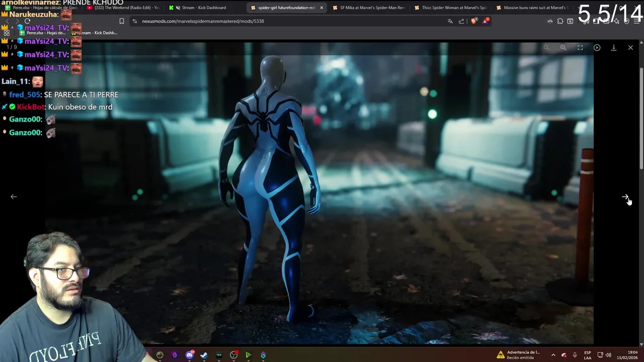Screen dimensions: 644x362
Task: Close the image lightbox viewer
Action: pyautogui.click(x=630, y=47)
